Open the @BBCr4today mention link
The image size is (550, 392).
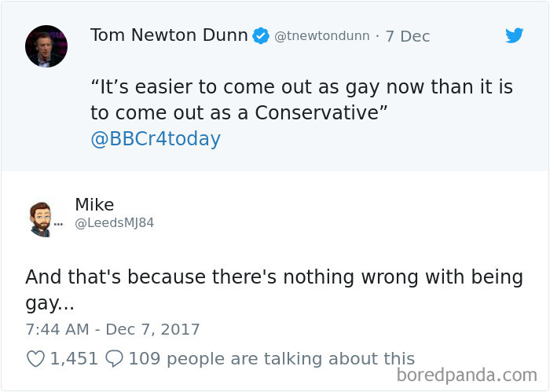pyautogui.click(x=156, y=139)
